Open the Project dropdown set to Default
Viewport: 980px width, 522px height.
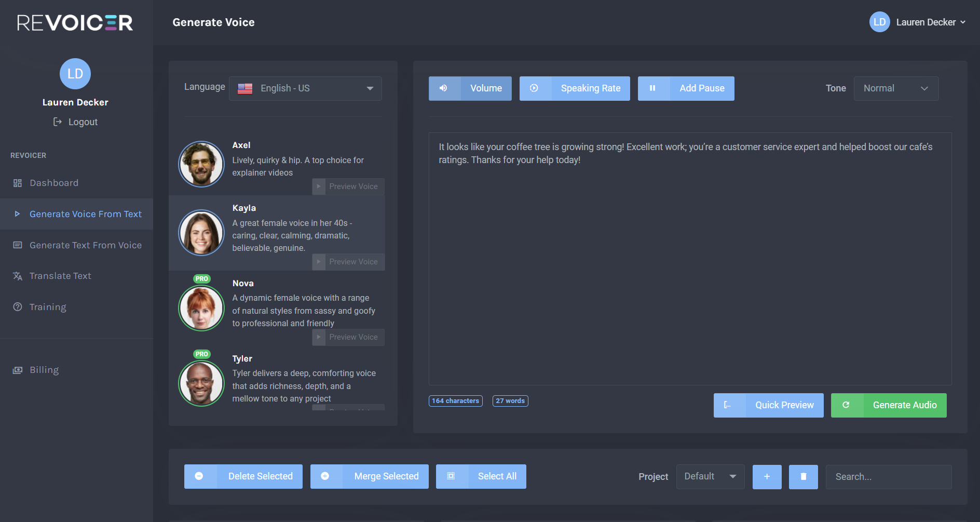710,477
